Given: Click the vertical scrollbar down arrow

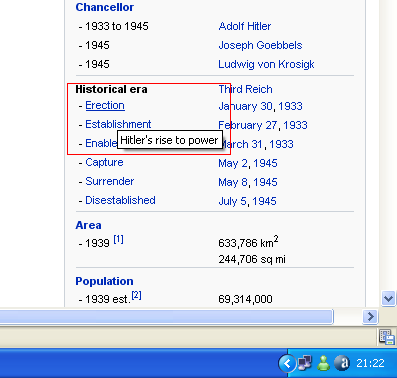Looking at the screenshot, I should (x=388, y=298).
